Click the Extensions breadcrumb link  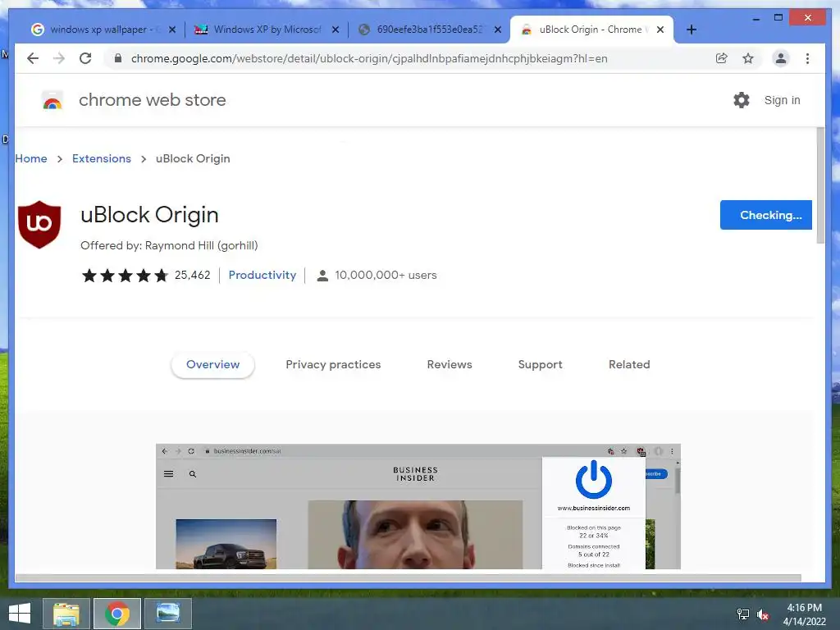(101, 158)
